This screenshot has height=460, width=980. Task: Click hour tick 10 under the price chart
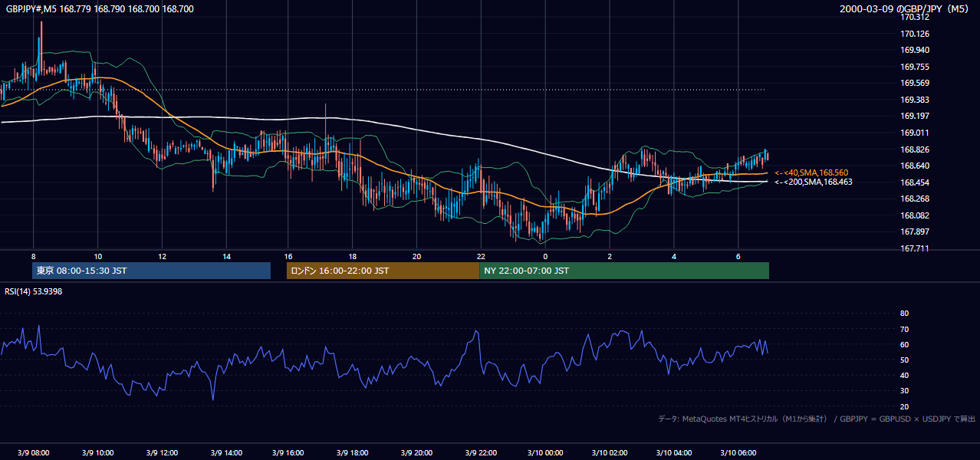click(97, 256)
